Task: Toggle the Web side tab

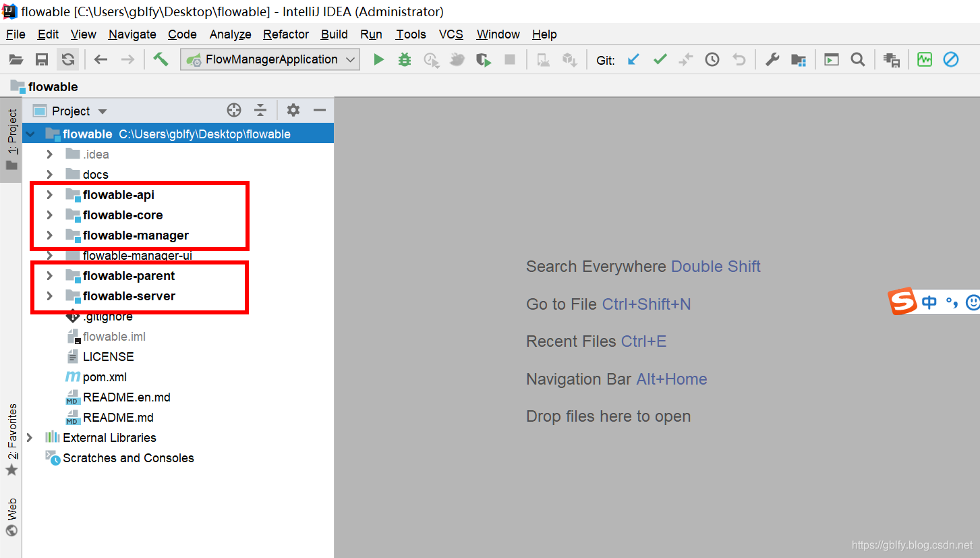Action: 11,518
